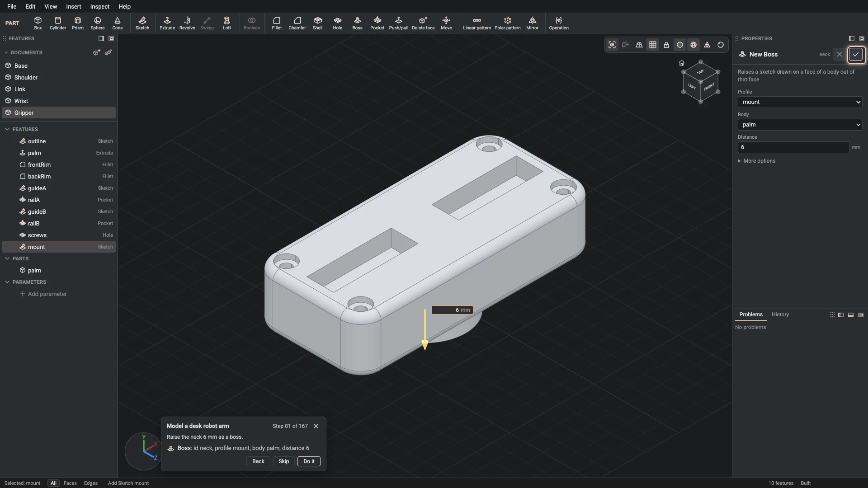The width and height of the screenshot is (868, 488).
Task: Open the Loft tool
Action: click(227, 23)
